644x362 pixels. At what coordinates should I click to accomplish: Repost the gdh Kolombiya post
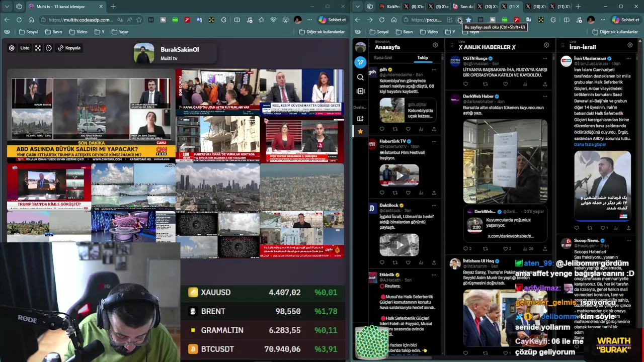pyautogui.click(x=395, y=129)
